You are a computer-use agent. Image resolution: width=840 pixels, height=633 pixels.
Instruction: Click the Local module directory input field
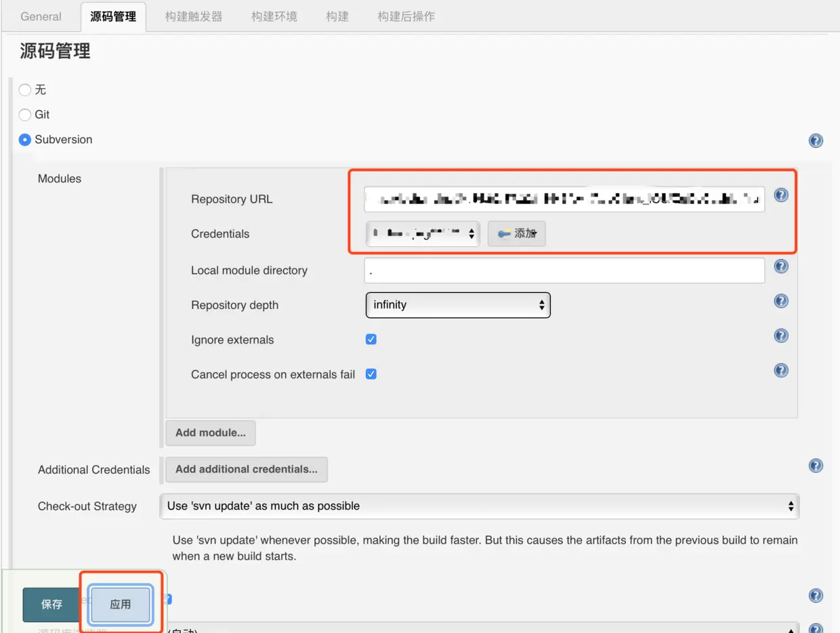tap(564, 270)
